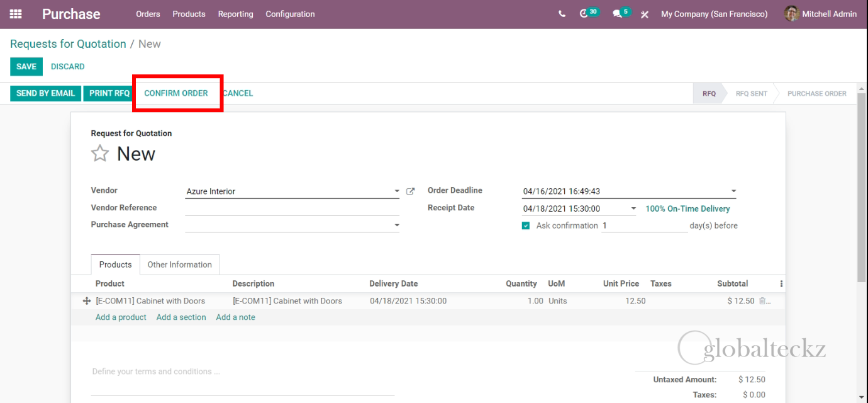Click the Purchase Order status stage
Screen dimensions: 868x403
[817, 94]
